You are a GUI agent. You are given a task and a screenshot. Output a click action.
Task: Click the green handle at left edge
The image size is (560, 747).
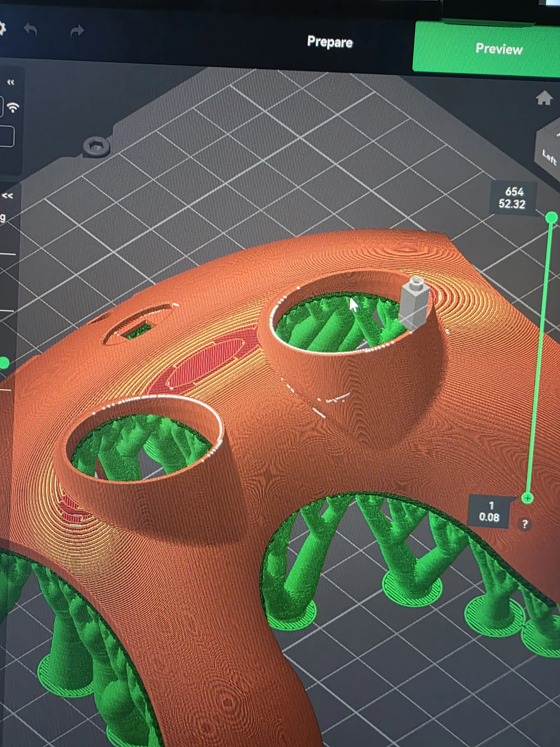(4, 363)
